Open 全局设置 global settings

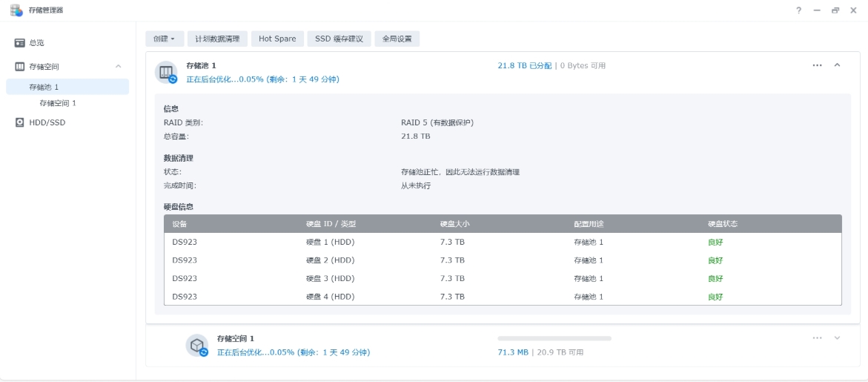pyautogui.click(x=397, y=39)
